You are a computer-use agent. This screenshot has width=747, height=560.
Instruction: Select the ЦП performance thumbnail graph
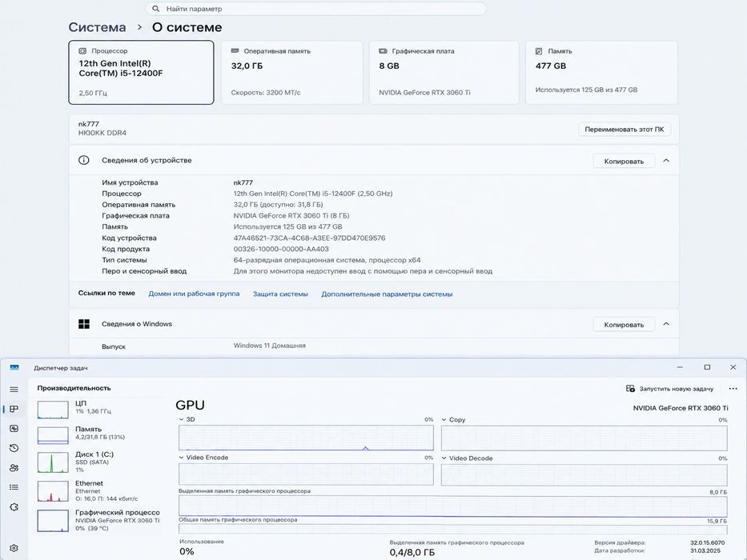53,410
